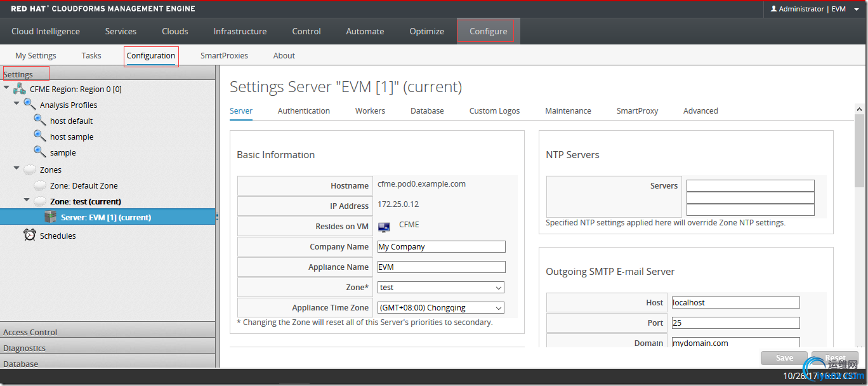Open the Infrastructure menu
Screen dimensions: 868x386
click(240, 31)
